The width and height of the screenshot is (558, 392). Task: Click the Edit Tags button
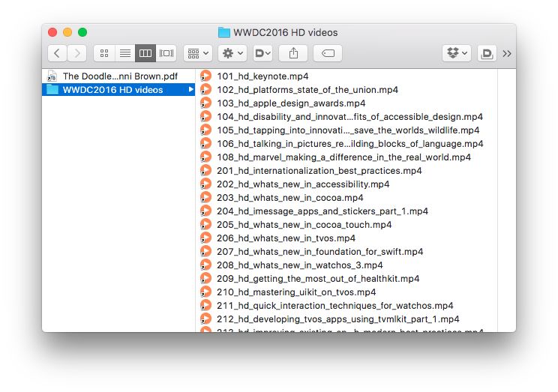[328, 53]
